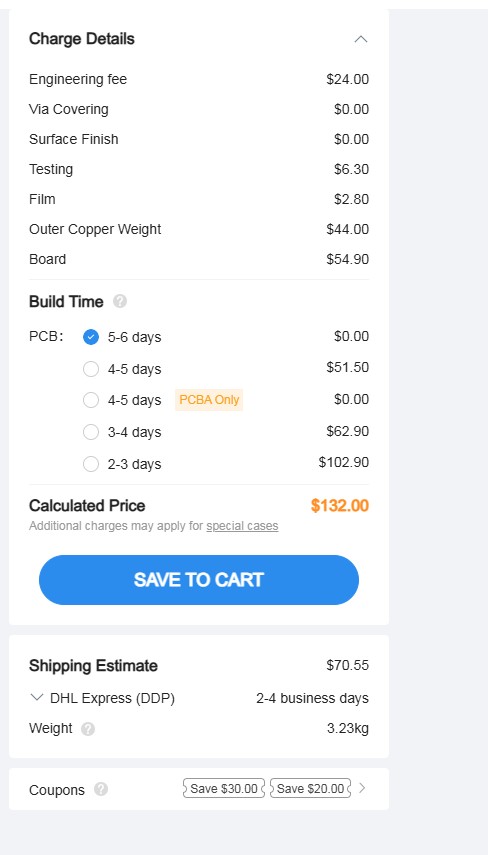488x855 pixels.
Task: Click the Save $20.00 coupon
Action: [x=310, y=788]
